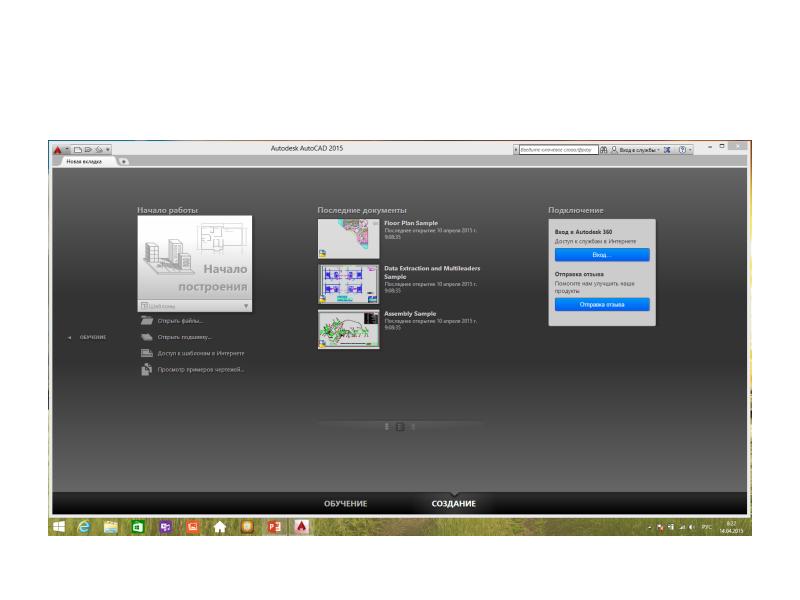The height and width of the screenshot is (600, 800).
Task: Click the binoculars search icon
Action: point(604,149)
